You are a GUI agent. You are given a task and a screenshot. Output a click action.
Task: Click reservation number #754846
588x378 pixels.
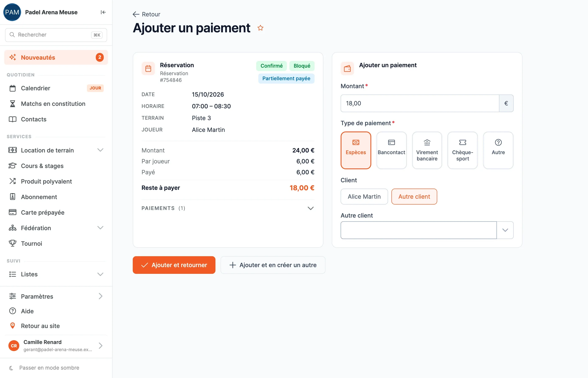click(x=171, y=80)
